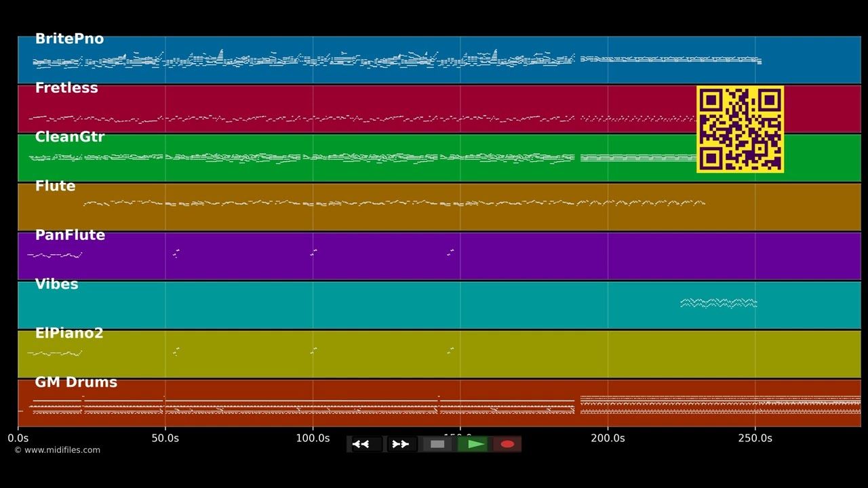Select the PanFlute track label
Viewport: 868px width, 488px height.
70,235
